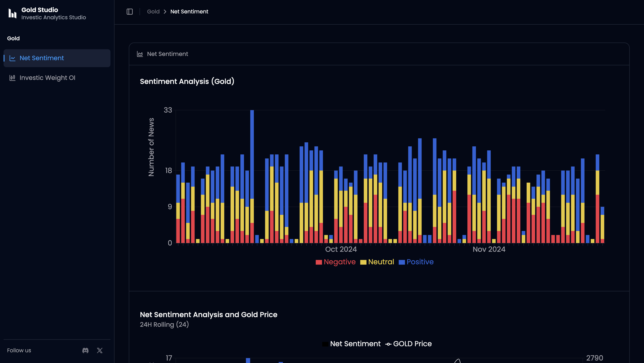
Task: Toggle the Negative series in the legend
Action: pyautogui.click(x=339, y=262)
